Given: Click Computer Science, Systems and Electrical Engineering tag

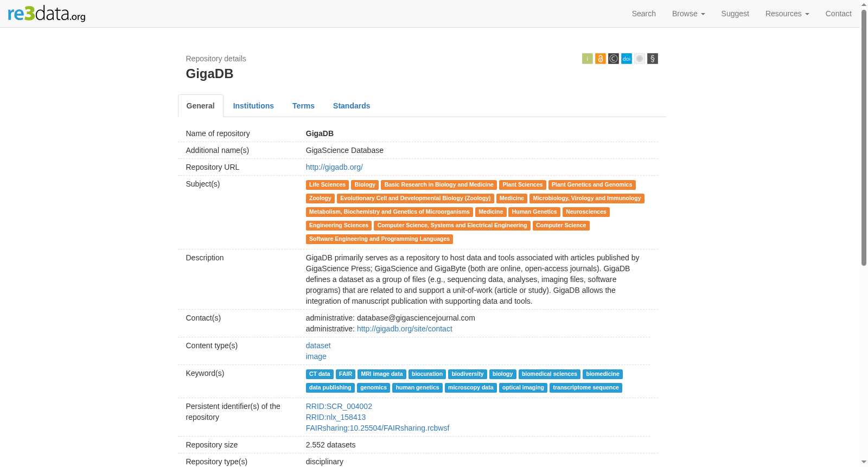Looking at the screenshot, I should click(x=452, y=226).
